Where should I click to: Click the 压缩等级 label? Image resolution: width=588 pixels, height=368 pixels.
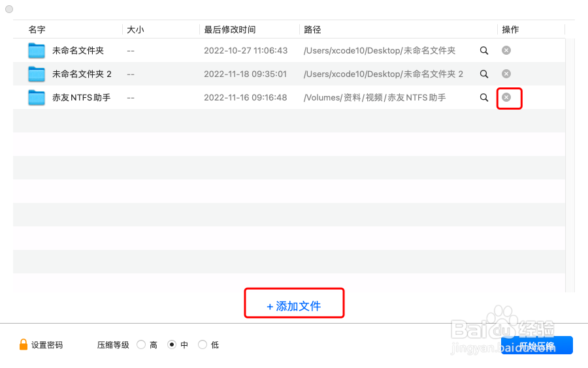[x=113, y=345]
